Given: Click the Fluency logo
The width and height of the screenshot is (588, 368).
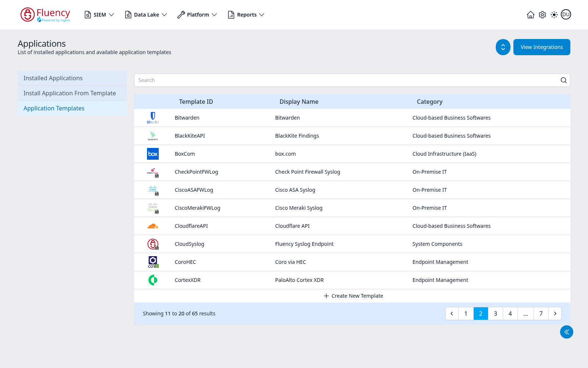Looking at the screenshot, I should click(x=45, y=15).
